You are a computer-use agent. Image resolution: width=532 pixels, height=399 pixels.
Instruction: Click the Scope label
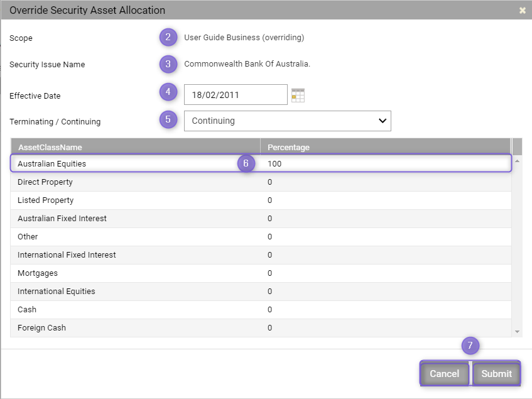[x=21, y=38]
